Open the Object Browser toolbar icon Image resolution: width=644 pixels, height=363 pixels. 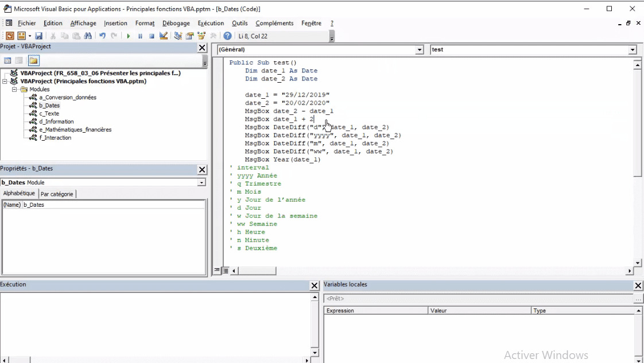[201, 36]
